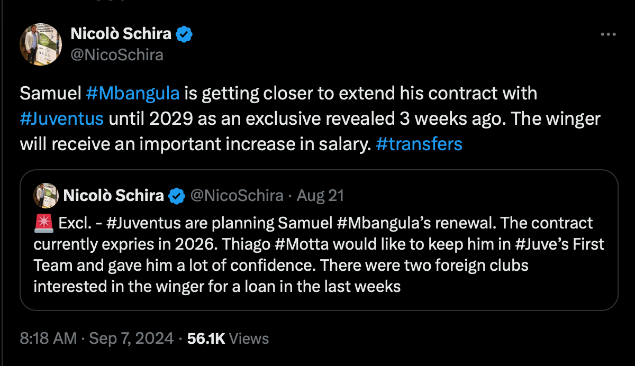View the 56.1K Views analytics
Image resolution: width=635 pixels, height=366 pixels.
coord(228,338)
